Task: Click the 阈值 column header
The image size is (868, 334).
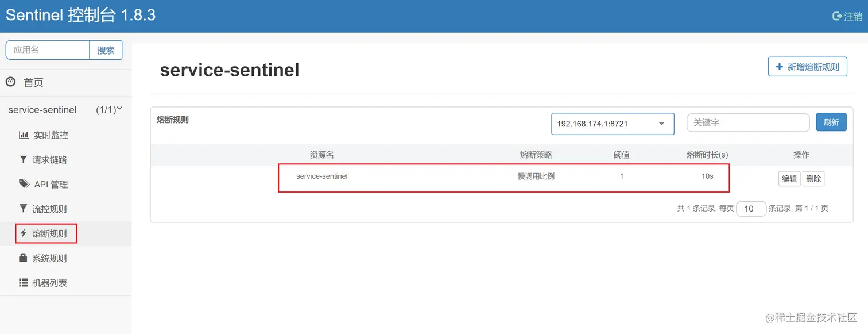Action: coord(622,155)
